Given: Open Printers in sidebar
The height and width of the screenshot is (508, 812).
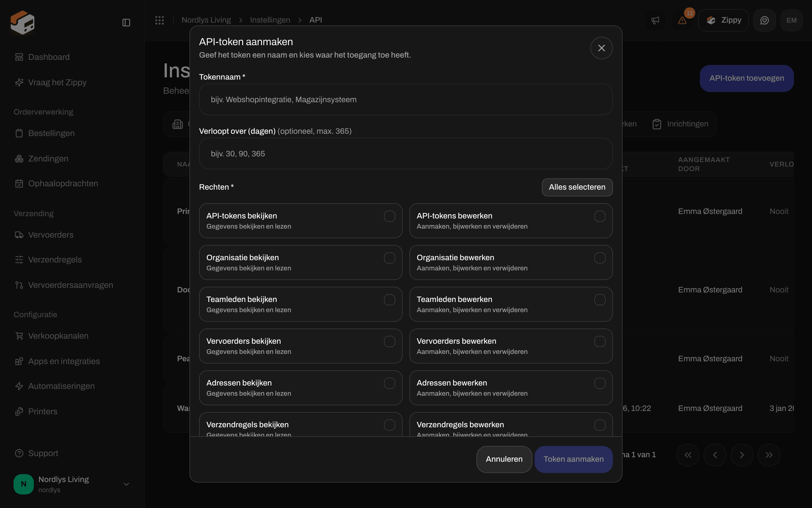Looking at the screenshot, I should tap(36, 411).
